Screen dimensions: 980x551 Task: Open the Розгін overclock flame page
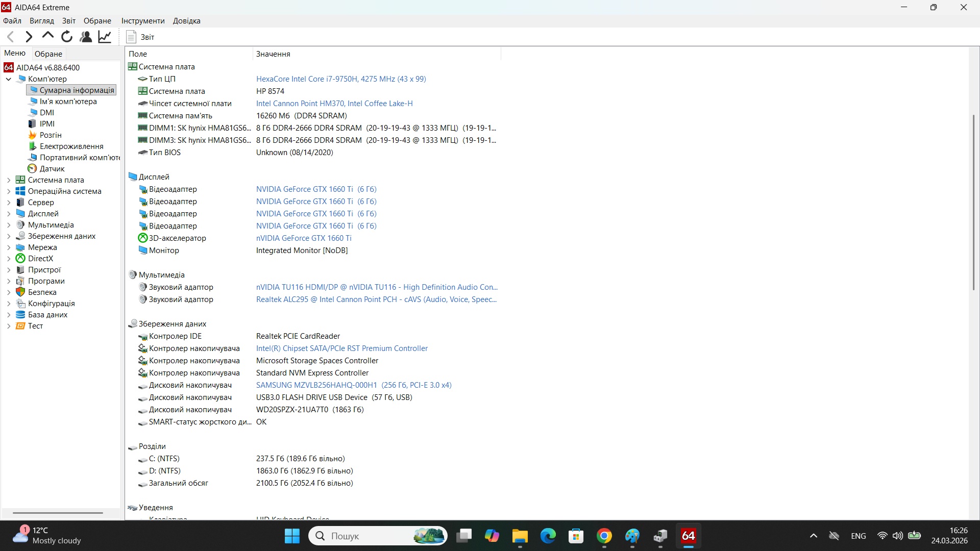(x=50, y=135)
